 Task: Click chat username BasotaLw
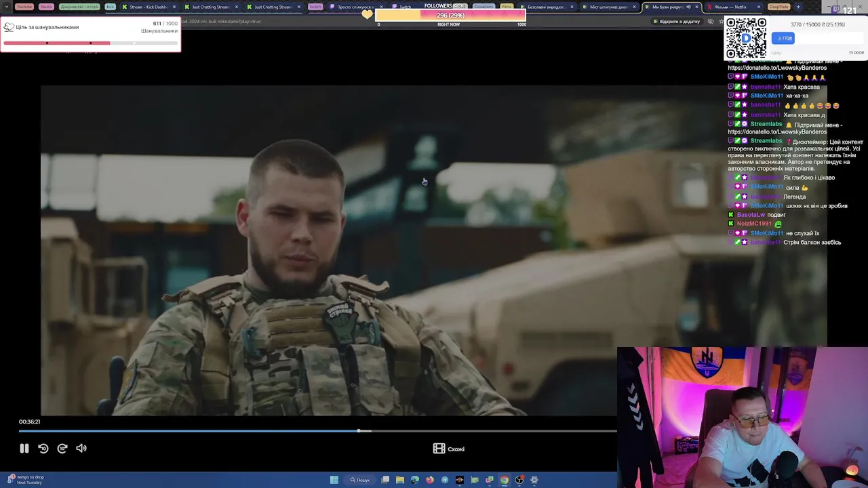coord(751,215)
